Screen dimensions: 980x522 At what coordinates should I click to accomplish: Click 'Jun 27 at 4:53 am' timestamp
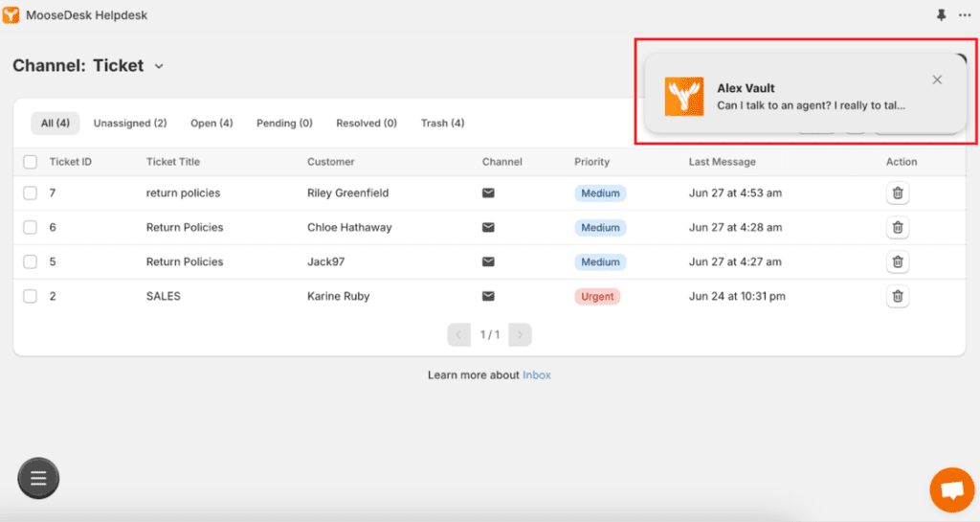coord(735,193)
